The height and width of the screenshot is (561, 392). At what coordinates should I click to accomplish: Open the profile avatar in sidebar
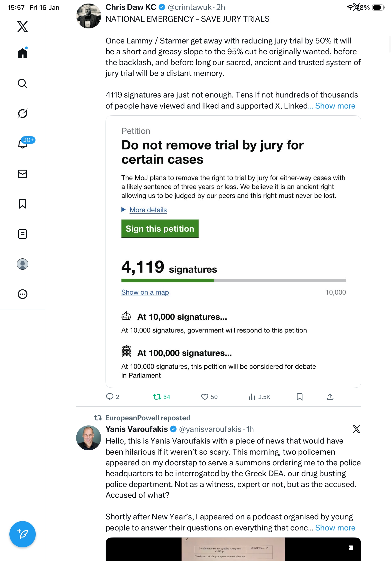click(23, 264)
